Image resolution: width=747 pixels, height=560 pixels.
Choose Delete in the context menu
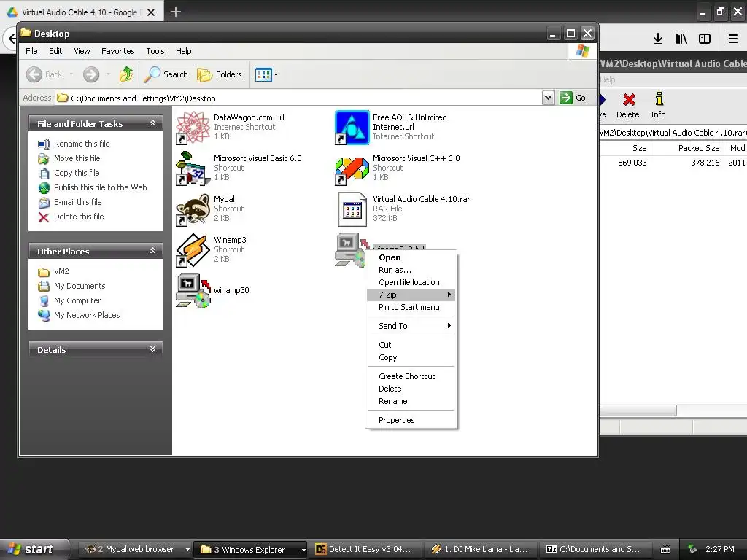[410, 389]
